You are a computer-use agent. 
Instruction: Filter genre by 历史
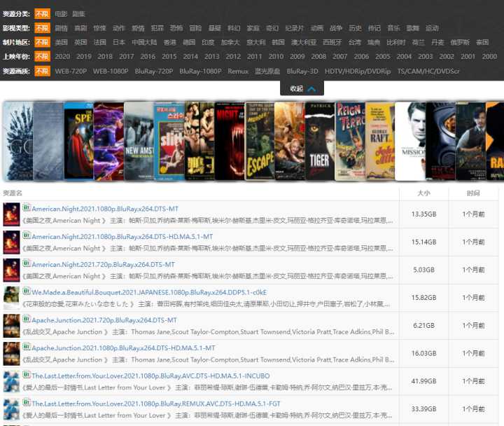point(355,28)
